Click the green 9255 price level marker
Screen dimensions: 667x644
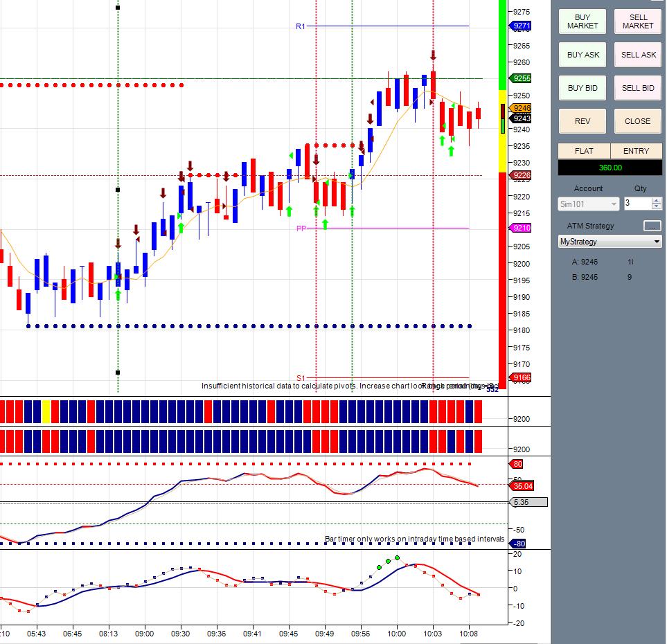point(521,78)
